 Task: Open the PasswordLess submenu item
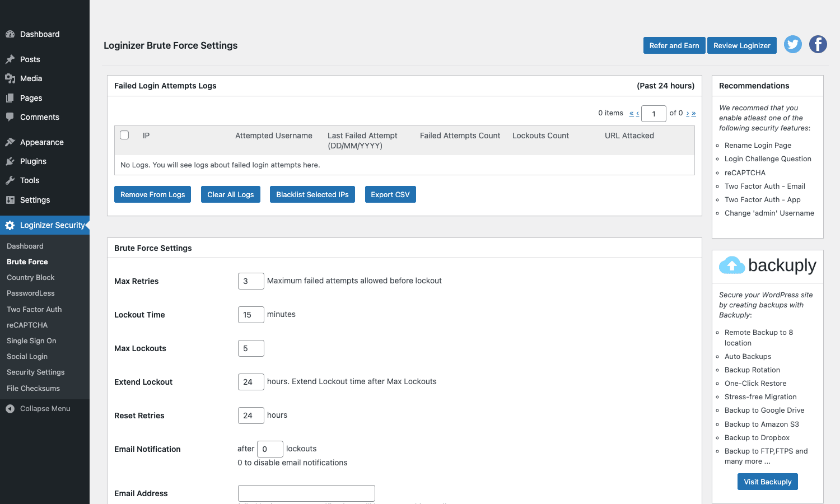pos(31,293)
